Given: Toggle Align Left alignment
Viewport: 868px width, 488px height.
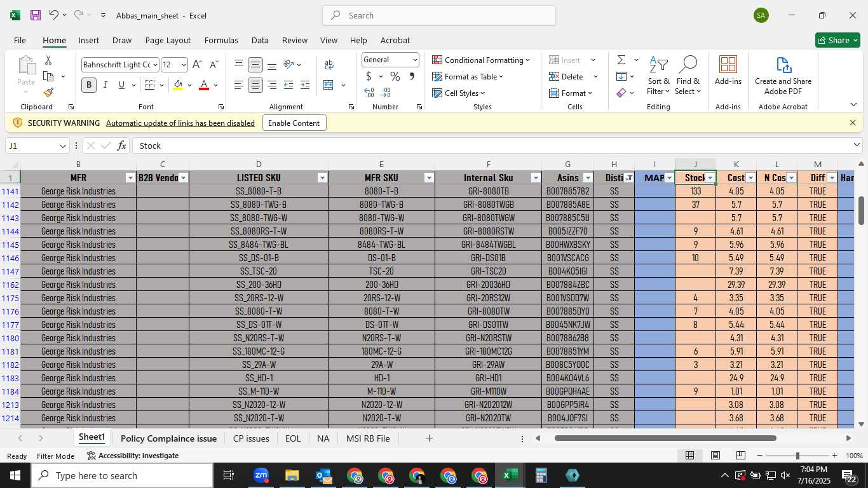Looking at the screenshot, I should [239, 85].
